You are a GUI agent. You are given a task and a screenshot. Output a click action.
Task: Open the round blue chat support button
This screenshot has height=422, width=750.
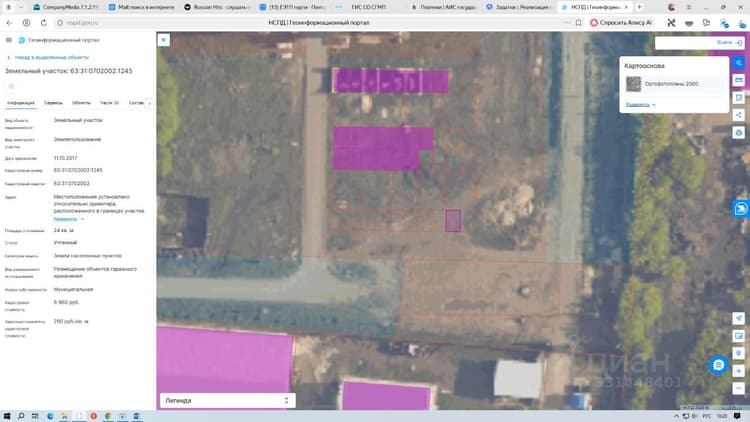coord(718,365)
